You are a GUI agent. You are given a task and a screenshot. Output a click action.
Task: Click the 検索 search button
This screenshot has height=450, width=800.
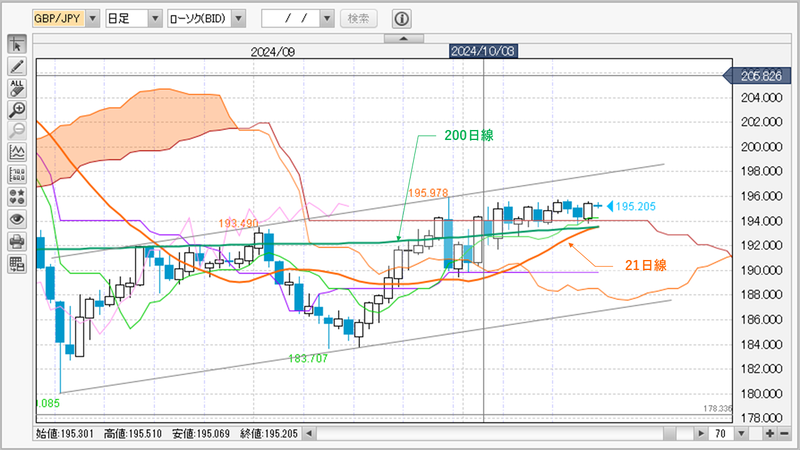[x=359, y=19]
